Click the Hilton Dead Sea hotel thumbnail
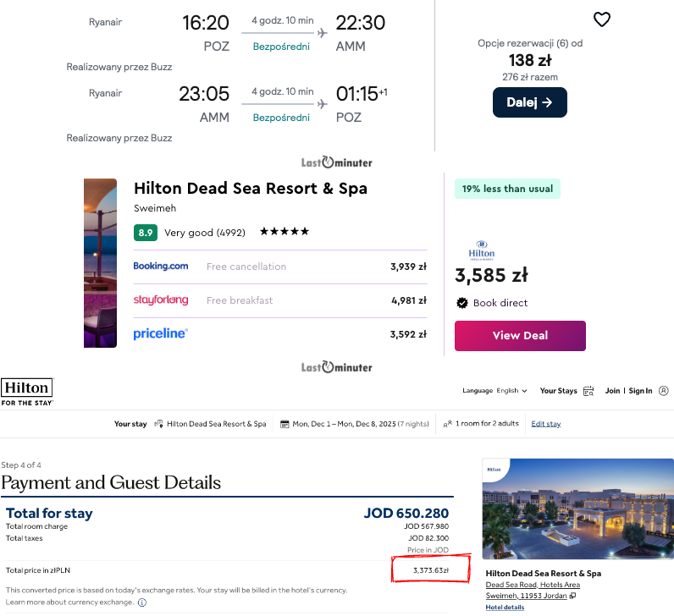Image resolution: width=674 pixels, height=616 pixels. pyautogui.click(x=100, y=263)
